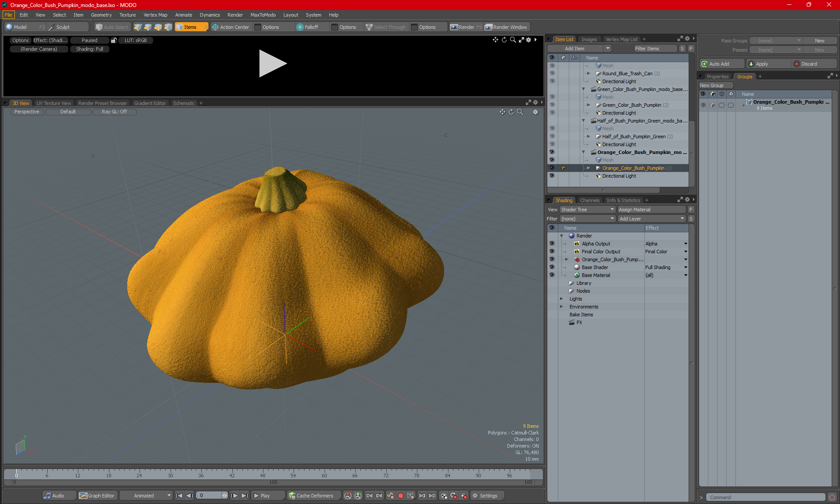Screen dimensions: 840x504
Task: Click the 3D viewport settings gear
Action: [x=535, y=112]
